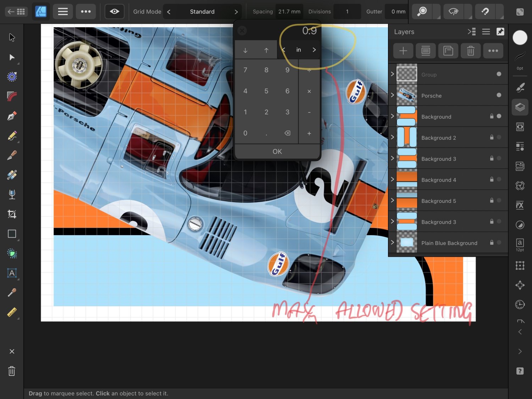
Task: Select the Rectangle shape tool
Action: [x=12, y=234]
